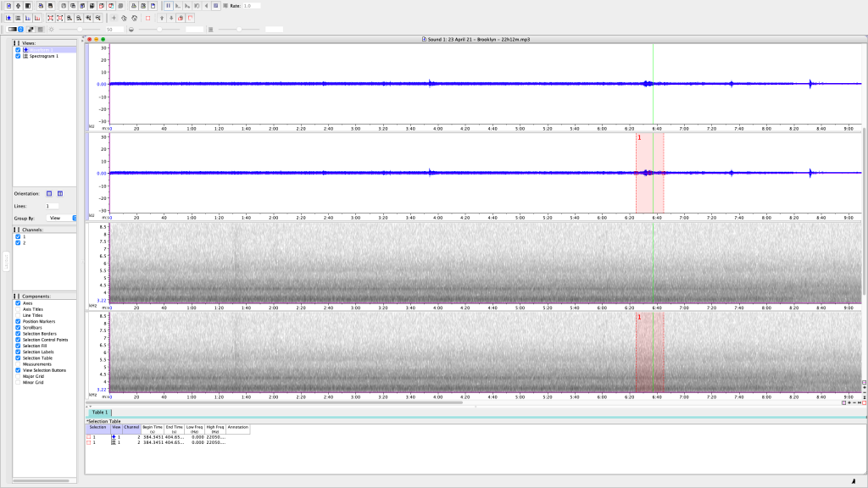Select horizontal orientation icon in Views panel
Image resolution: width=868 pixels, height=488 pixels.
(49, 193)
